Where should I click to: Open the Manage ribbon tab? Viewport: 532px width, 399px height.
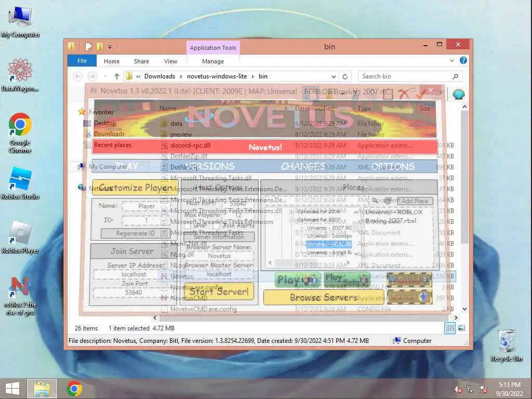pyautogui.click(x=213, y=61)
